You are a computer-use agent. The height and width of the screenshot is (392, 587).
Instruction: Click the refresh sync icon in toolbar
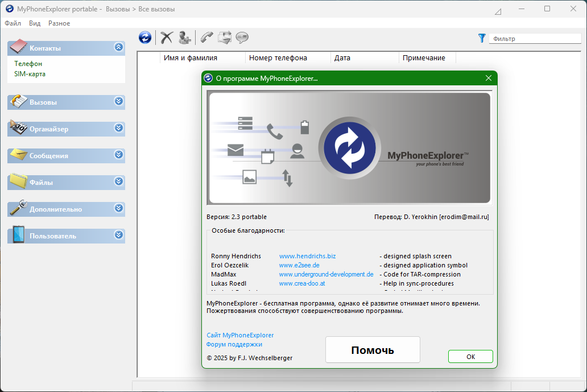[145, 38]
